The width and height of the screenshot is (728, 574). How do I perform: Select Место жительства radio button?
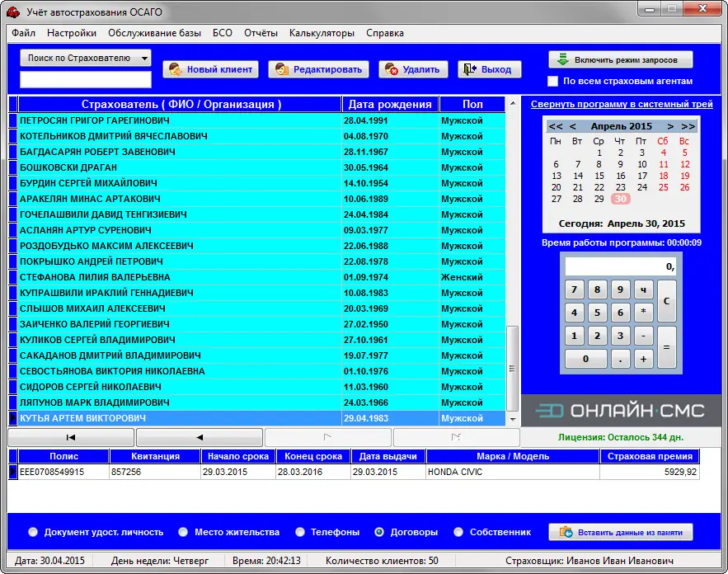pos(183,532)
